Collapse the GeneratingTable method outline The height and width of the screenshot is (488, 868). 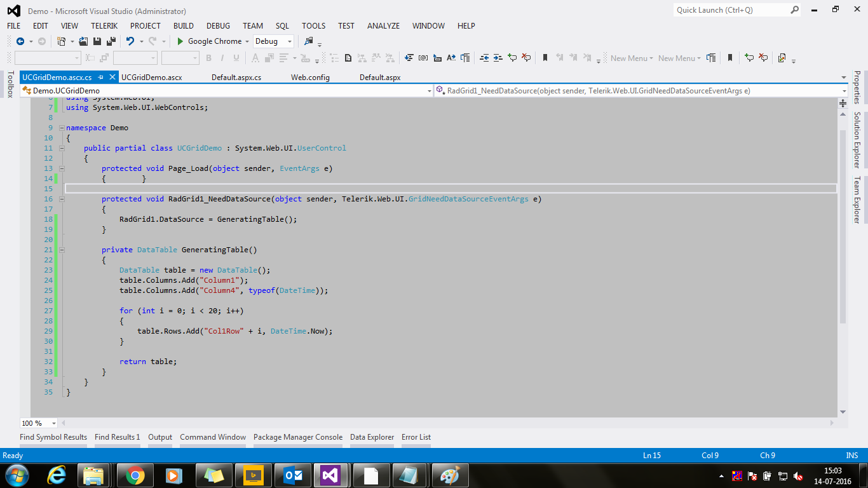(62, 250)
